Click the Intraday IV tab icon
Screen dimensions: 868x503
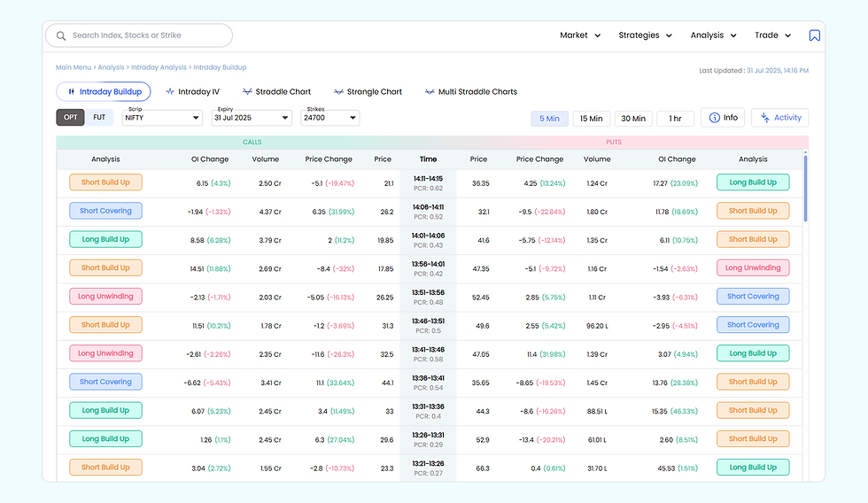(x=170, y=91)
